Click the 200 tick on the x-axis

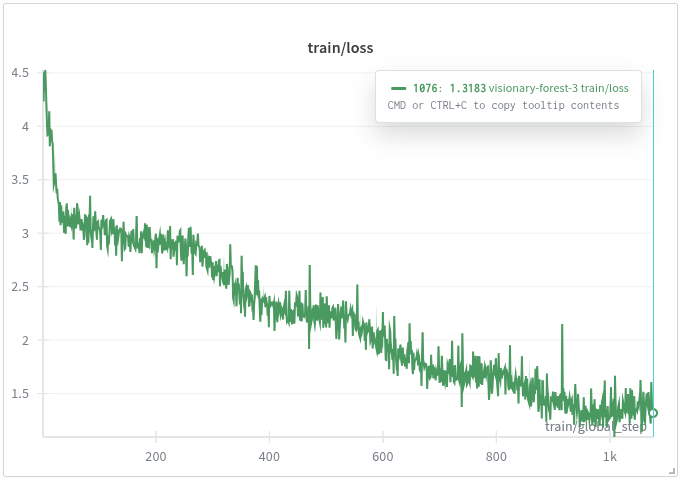[156, 457]
